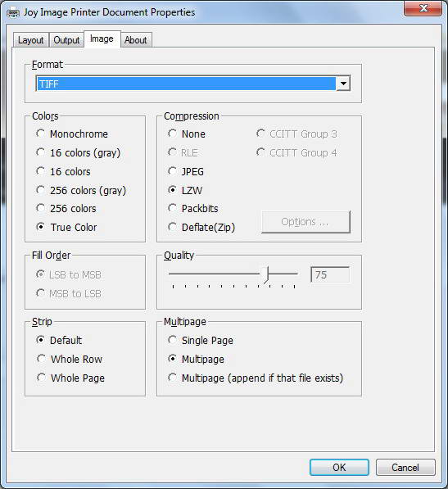This screenshot has width=448, height=489.
Task: Click the Cancel button
Action: pyautogui.click(x=405, y=467)
